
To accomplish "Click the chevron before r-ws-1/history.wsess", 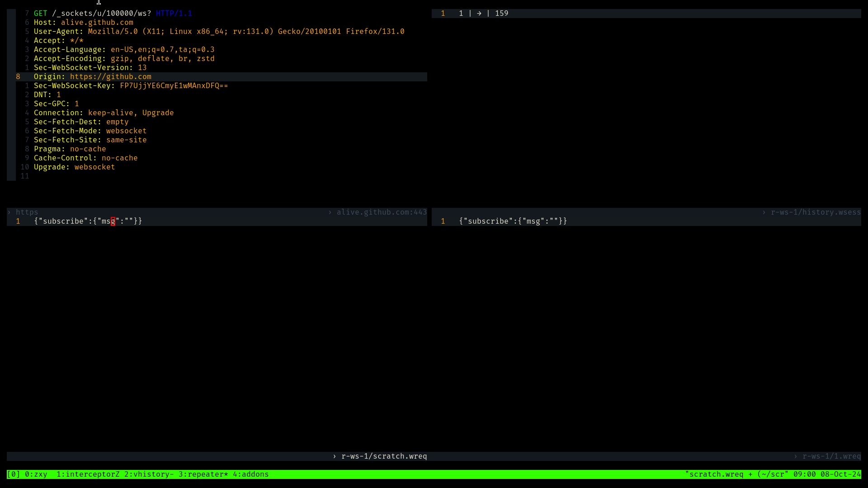I will [764, 212].
